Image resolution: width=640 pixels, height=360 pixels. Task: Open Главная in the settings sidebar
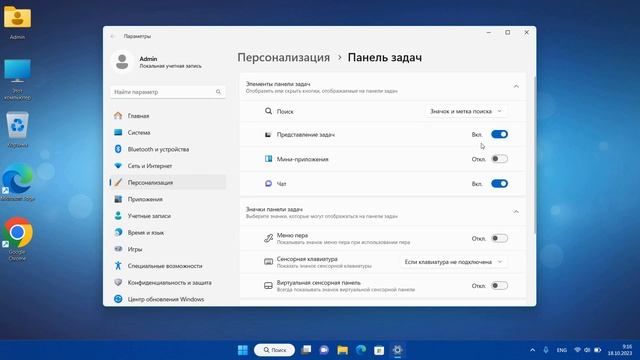(168, 116)
